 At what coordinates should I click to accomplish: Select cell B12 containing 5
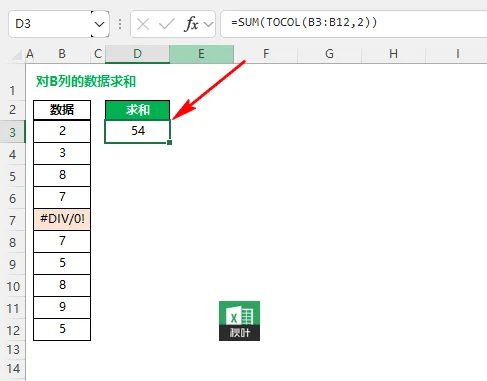tap(62, 329)
